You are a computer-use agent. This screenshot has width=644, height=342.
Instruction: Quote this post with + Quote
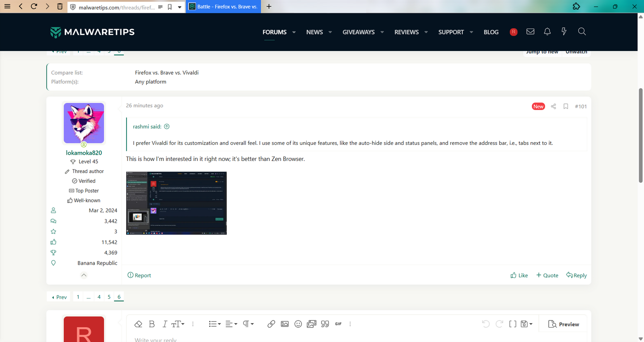pos(547,275)
